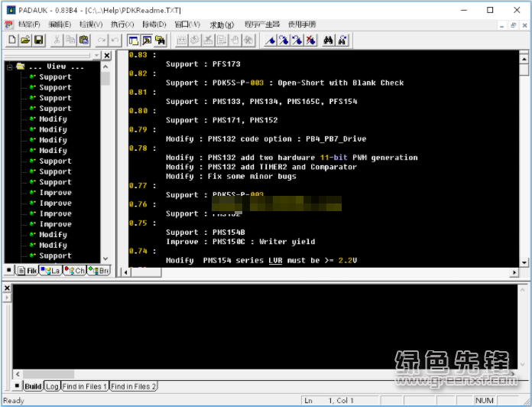The height and width of the screenshot is (407, 532).
Task: Toggle a bookmark with blue flag icon
Action: pos(271,40)
